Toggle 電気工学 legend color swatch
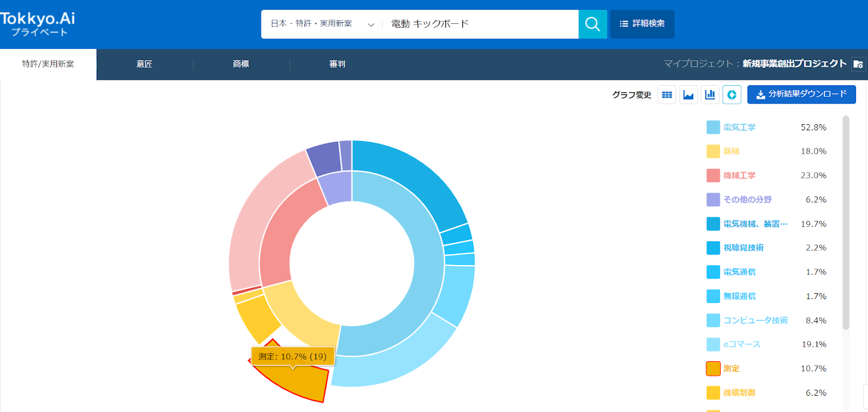This screenshot has width=868, height=412. [x=713, y=128]
